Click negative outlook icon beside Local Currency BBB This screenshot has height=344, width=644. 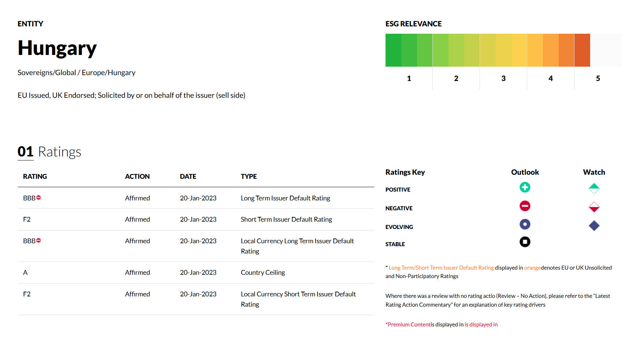click(38, 240)
